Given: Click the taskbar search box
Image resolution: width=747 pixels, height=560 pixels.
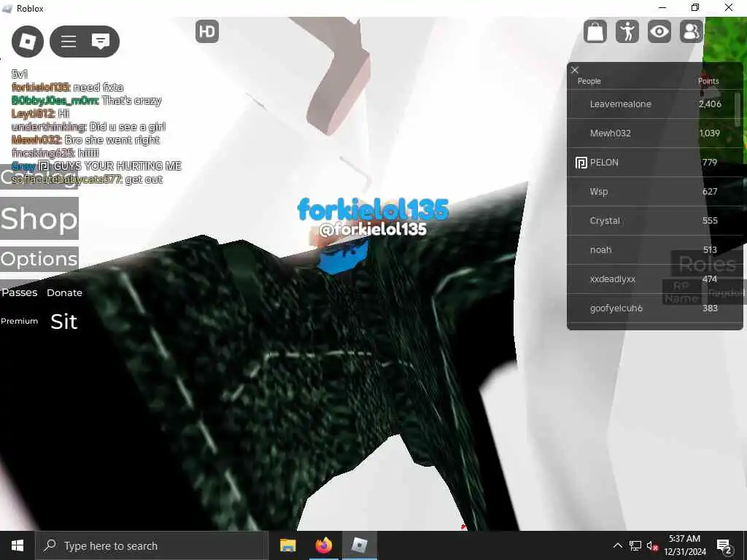Looking at the screenshot, I should click(x=152, y=545).
